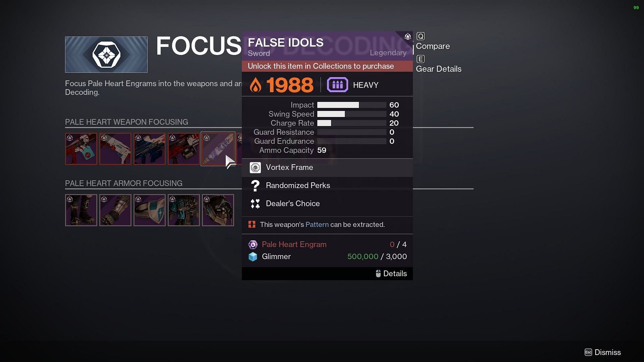
Task: Select the Glimmer blue cube icon
Action: (253, 256)
